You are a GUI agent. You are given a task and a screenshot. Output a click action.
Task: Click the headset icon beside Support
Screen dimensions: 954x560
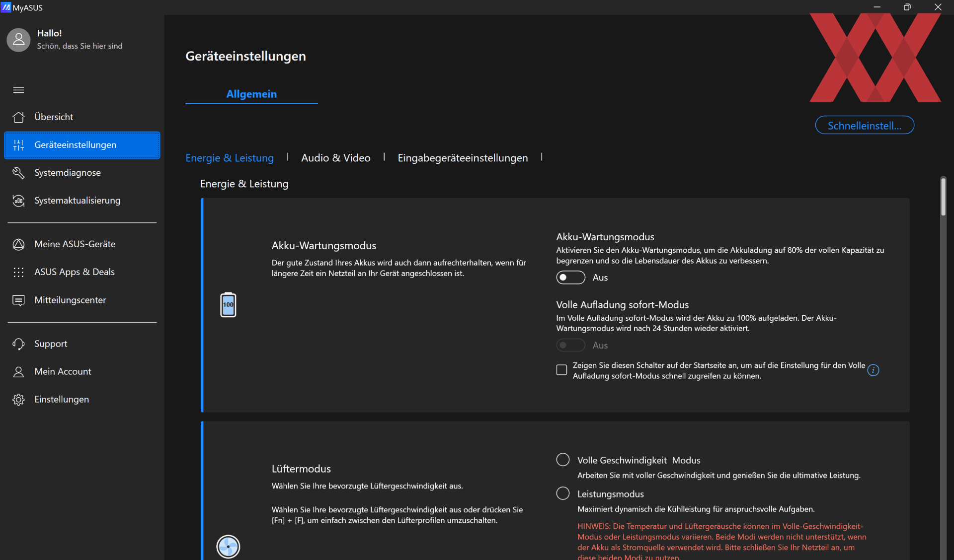(18, 344)
